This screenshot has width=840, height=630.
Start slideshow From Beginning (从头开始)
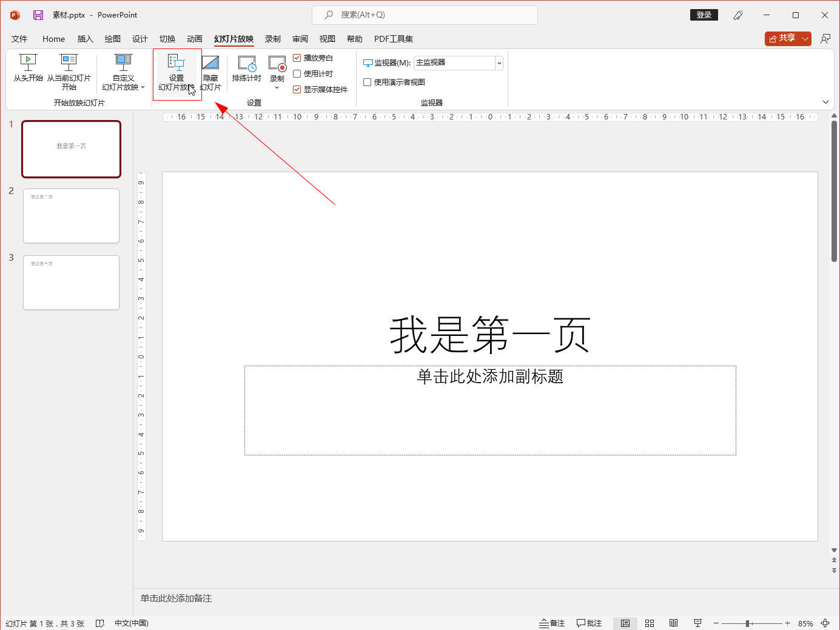click(28, 68)
